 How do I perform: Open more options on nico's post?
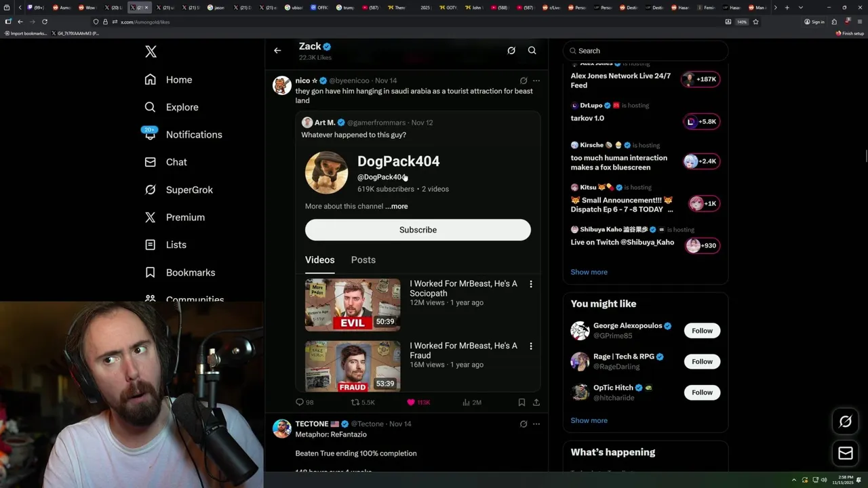pos(536,81)
